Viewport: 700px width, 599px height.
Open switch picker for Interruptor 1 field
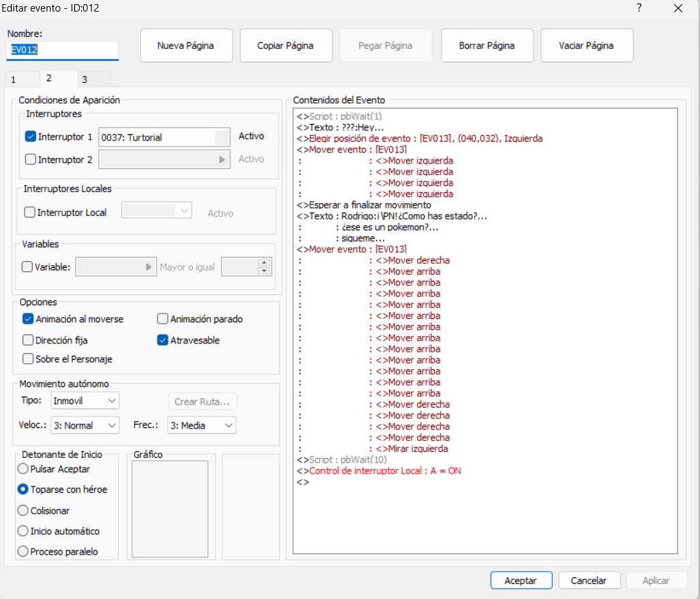coord(222,137)
